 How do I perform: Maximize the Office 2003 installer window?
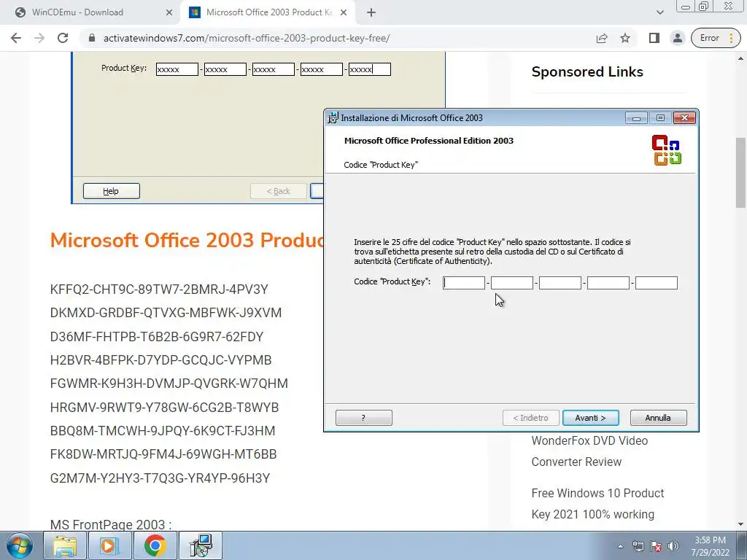click(x=660, y=117)
